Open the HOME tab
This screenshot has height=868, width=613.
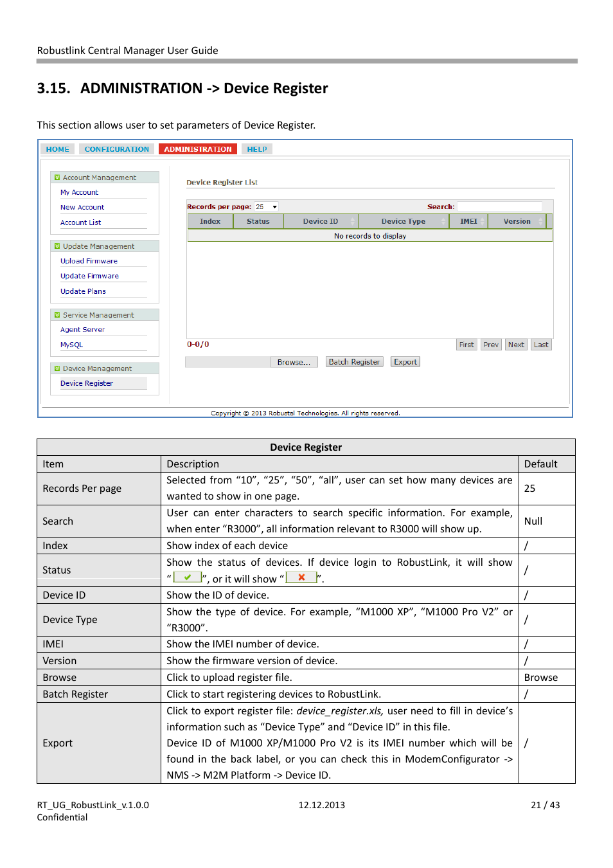tap(57, 149)
